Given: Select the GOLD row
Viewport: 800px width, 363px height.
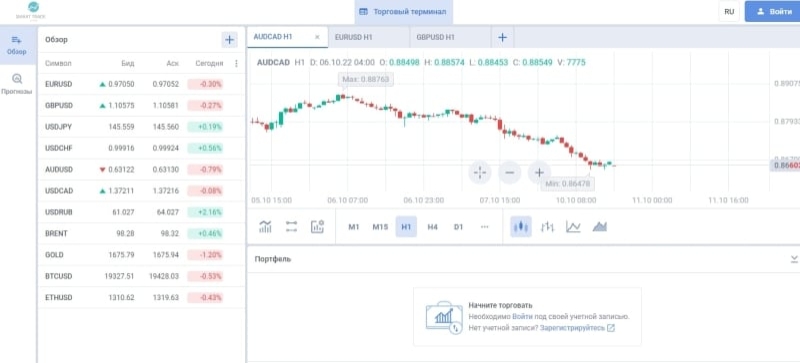Looking at the screenshot, I should click(x=141, y=255).
